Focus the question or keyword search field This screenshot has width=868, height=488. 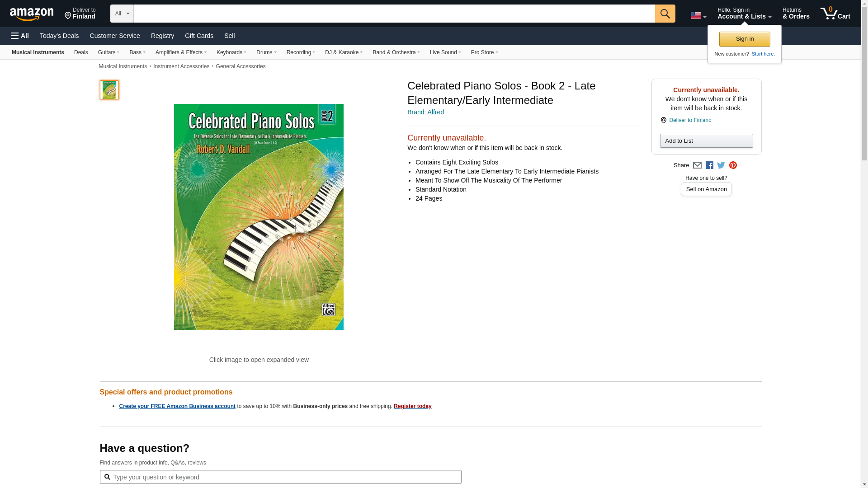coord(285,477)
